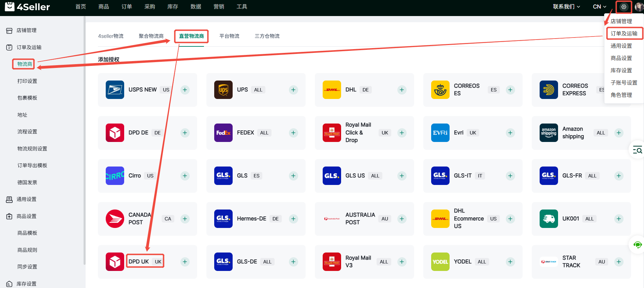Screen dimensions: 644x288
Task: Add Royal Mail V3 using plus icon
Action: coord(402,262)
